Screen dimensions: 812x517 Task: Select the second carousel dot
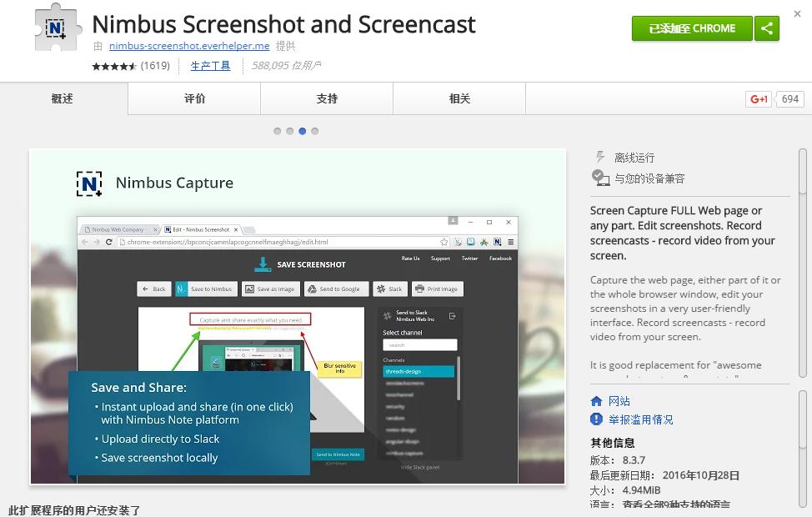(289, 131)
